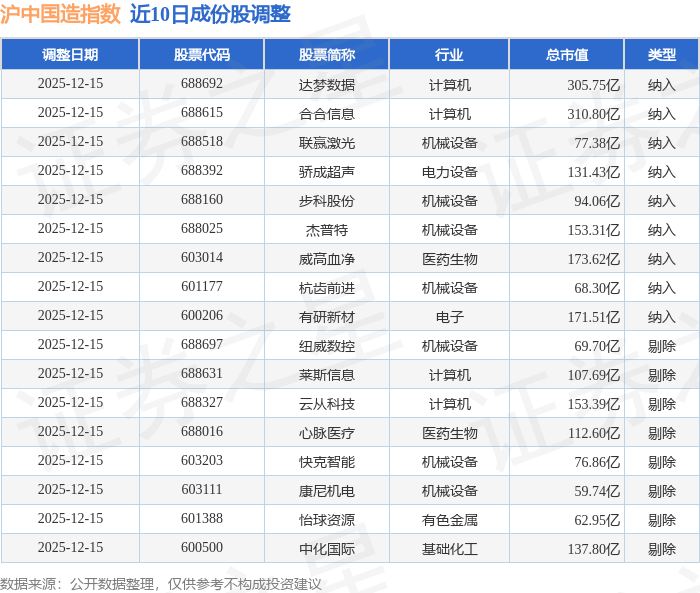700x593 pixels.
Task: Click 电子 industry cell
Action: click(x=450, y=317)
